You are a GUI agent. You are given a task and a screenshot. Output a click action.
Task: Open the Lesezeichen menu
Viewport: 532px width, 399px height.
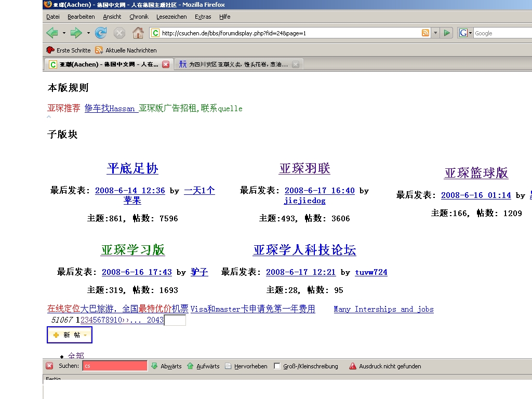171,17
